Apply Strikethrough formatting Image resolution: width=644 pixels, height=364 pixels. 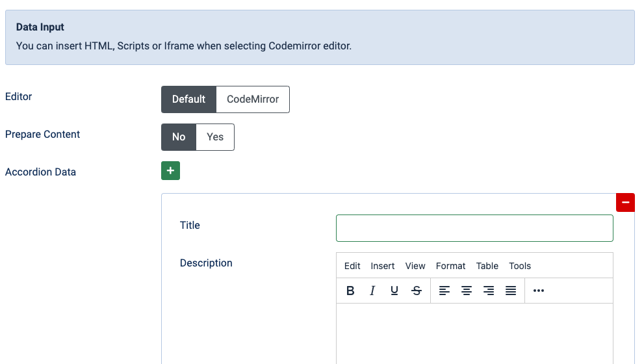[417, 291]
